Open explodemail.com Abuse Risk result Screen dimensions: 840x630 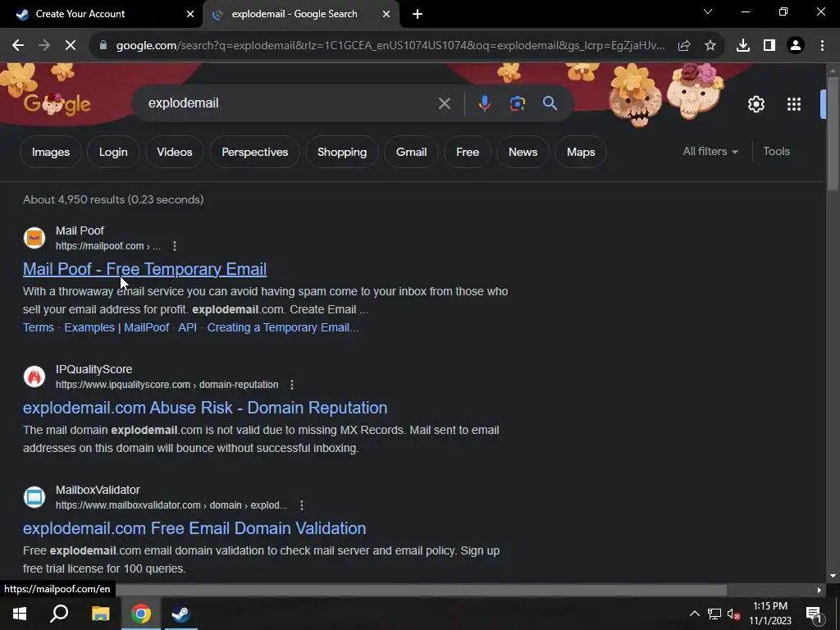[205, 408]
